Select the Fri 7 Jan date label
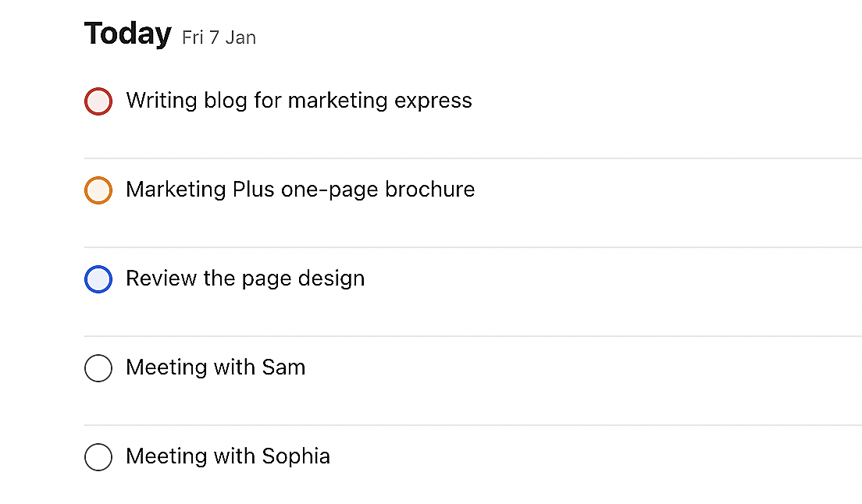 click(219, 37)
